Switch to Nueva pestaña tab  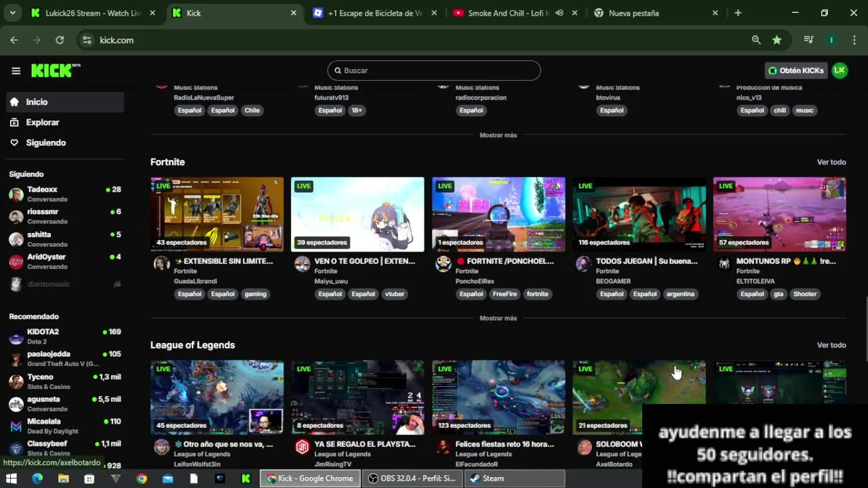tap(655, 13)
